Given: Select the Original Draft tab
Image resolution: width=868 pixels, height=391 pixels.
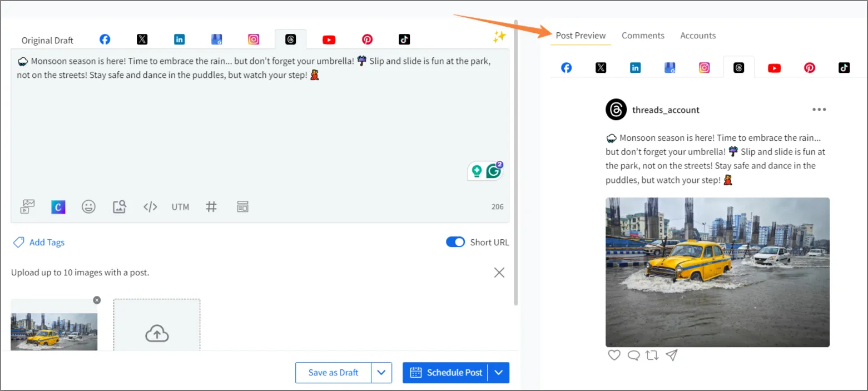Looking at the screenshot, I should 47,40.
